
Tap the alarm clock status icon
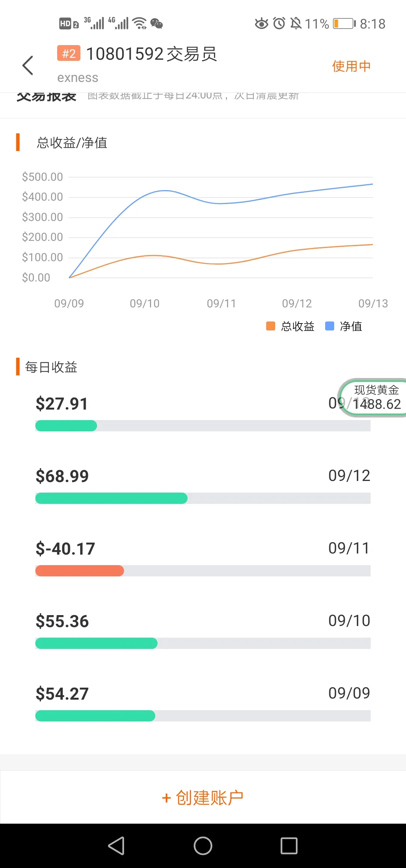click(x=279, y=24)
